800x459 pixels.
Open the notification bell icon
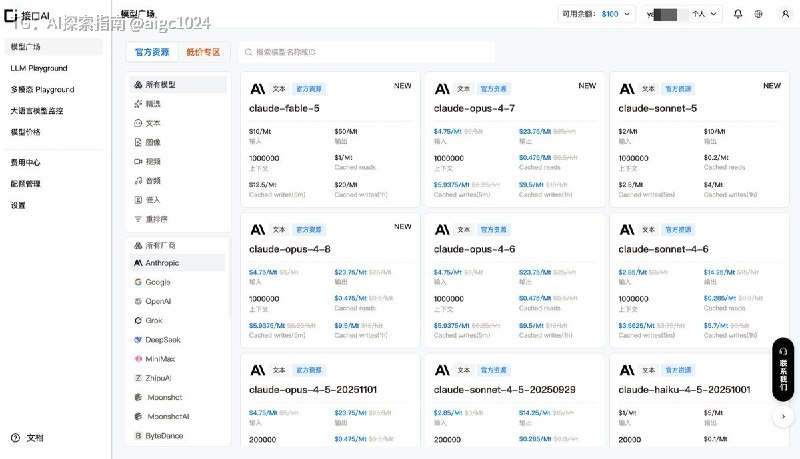738,14
